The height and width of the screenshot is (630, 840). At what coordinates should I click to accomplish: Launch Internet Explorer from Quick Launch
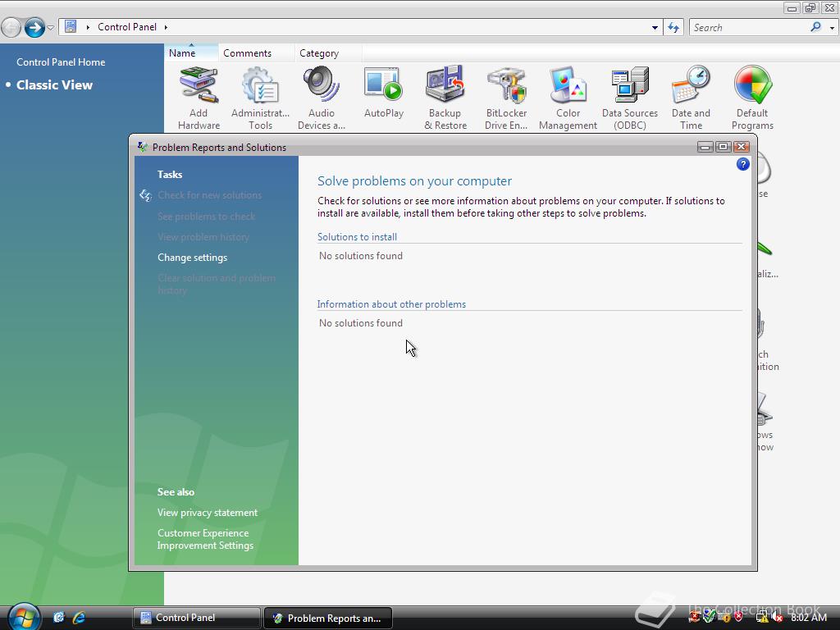80,618
